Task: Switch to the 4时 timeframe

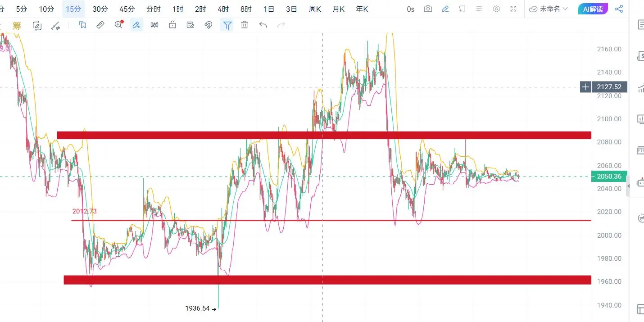Action: point(223,9)
